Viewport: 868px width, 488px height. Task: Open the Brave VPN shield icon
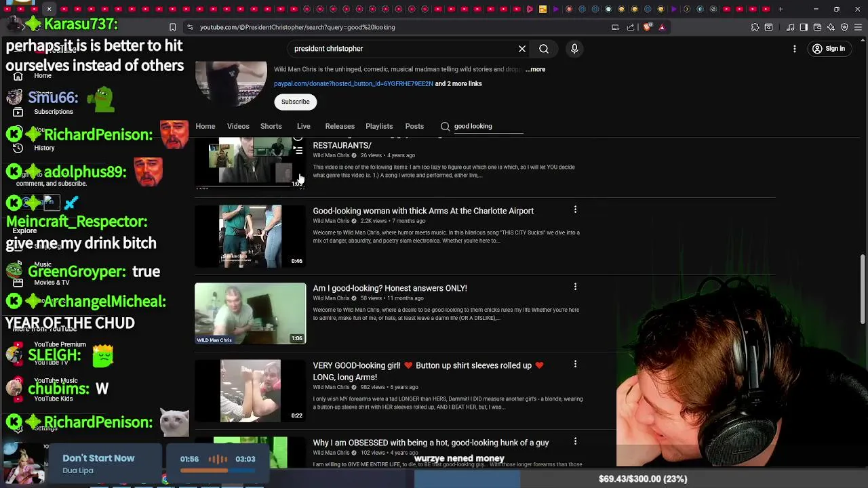tap(844, 27)
